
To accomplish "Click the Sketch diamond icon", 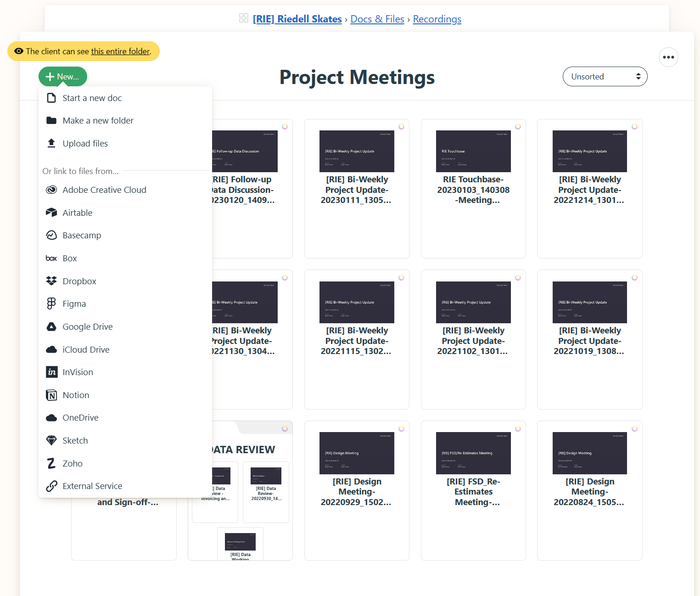I will point(51,440).
